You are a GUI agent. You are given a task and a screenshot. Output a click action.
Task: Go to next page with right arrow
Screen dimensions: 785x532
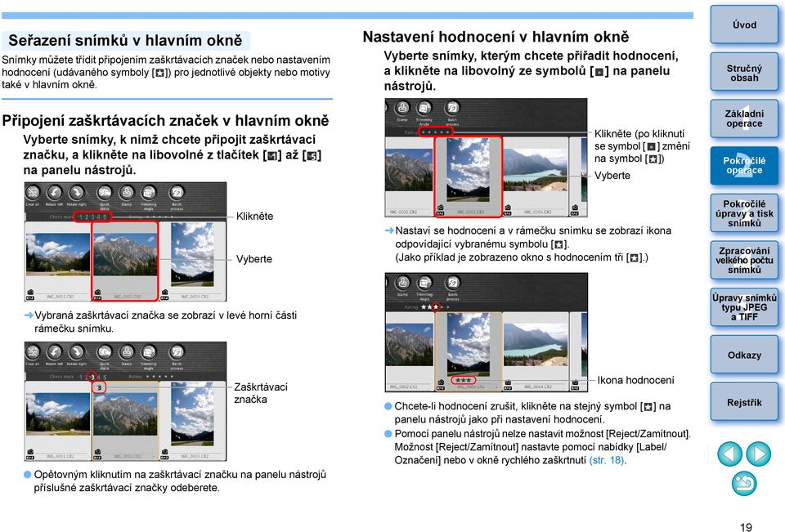point(758,454)
